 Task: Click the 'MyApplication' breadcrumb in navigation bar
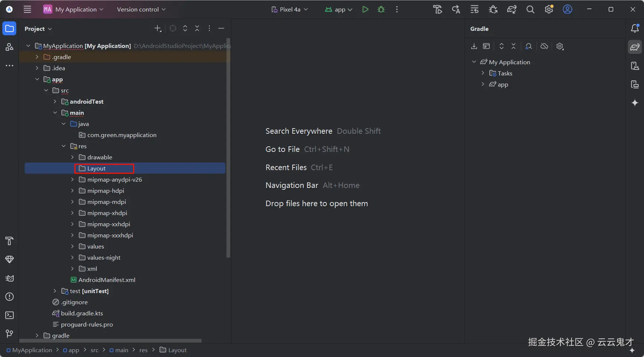tap(29, 350)
